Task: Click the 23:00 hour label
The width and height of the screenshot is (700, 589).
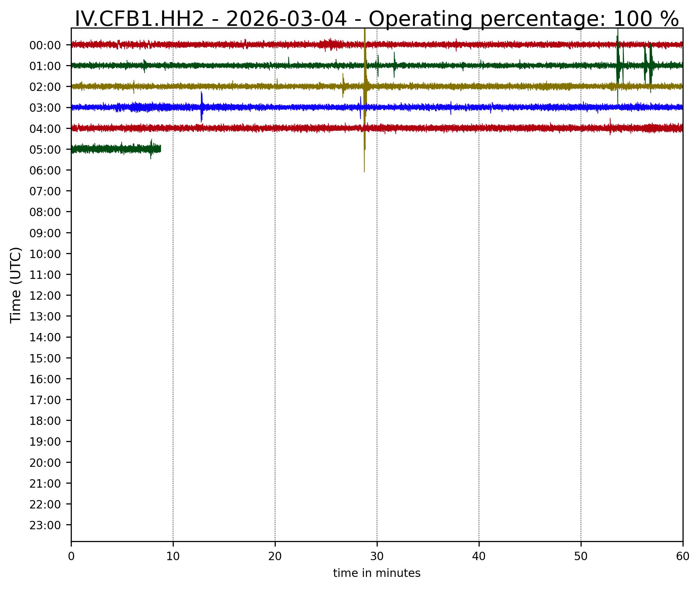Action: pos(45,525)
